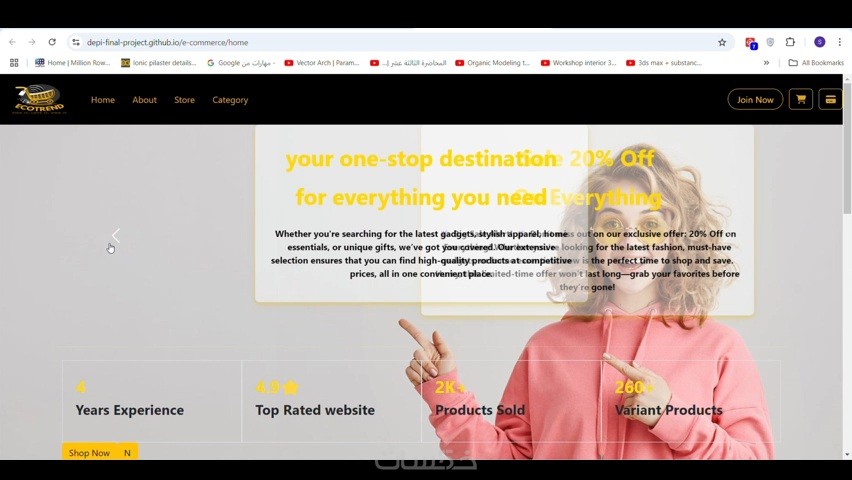Open the Chrome three-dot menu
Viewport: 852px width, 480px height.
click(840, 42)
